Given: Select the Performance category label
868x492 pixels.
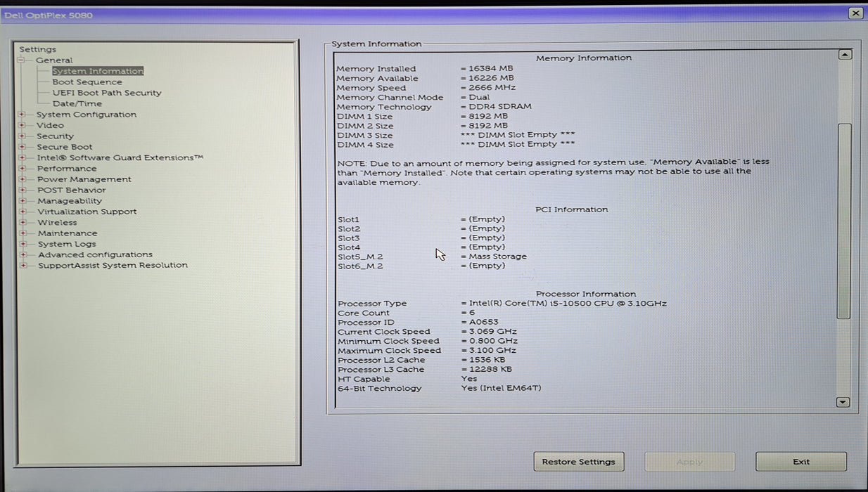Looking at the screenshot, I should 68,169.
